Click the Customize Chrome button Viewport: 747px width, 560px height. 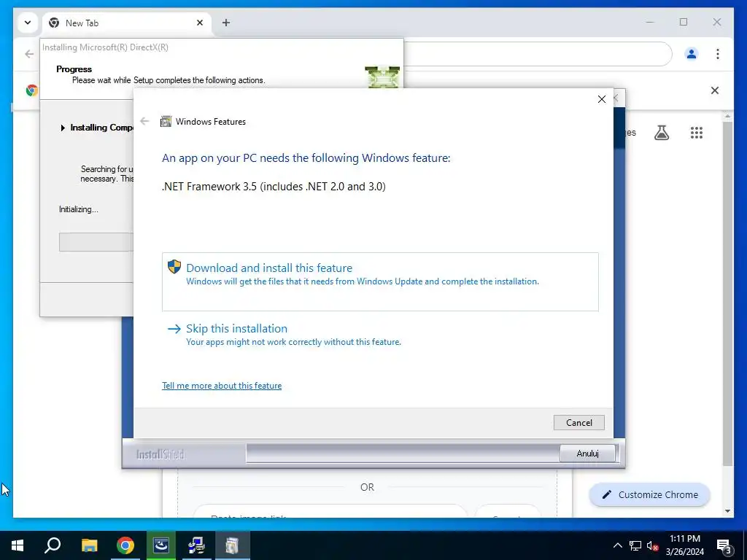[x=650, y=495]
